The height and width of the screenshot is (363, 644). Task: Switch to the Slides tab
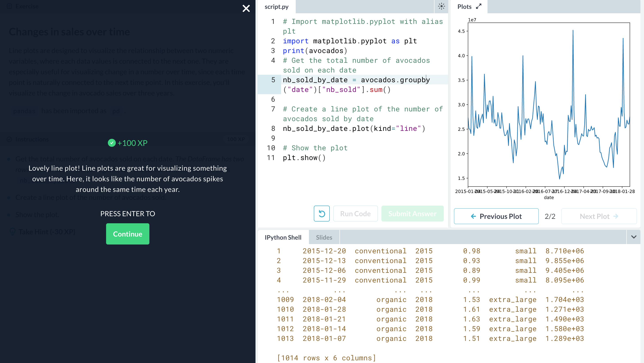click(x=324, y=237)
